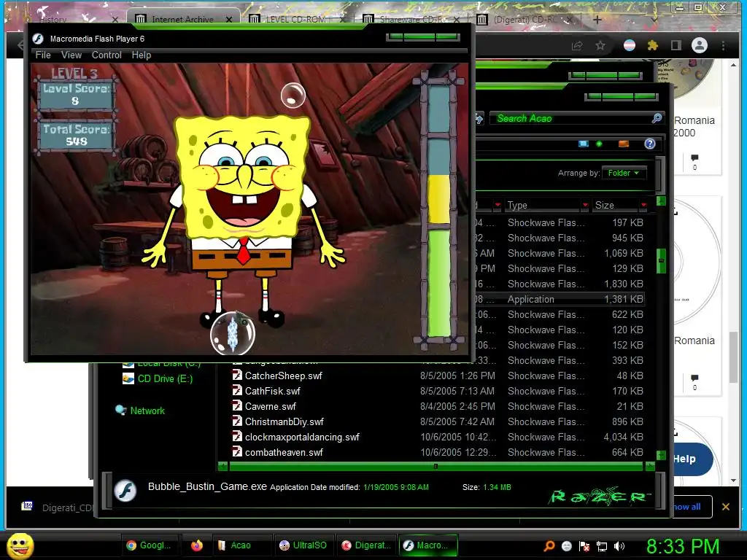Image resolution: width=747 pixels, height=560 pixels.
Task: Select Network in the navigation pane
Action: click(x=147, y=411)
